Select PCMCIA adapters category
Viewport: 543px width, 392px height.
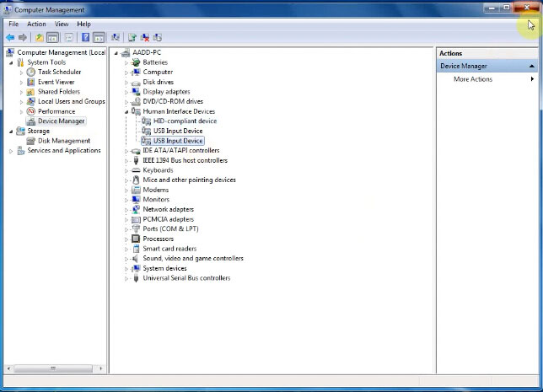pyautogui.click(x=169, y=219)
